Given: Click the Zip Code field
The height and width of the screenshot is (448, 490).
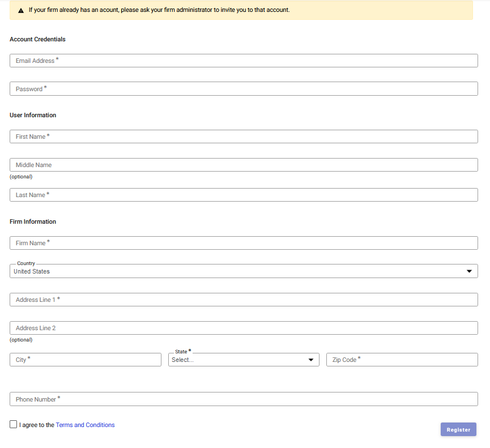Looking at the screenshot, I should click(x=402, y=360).
